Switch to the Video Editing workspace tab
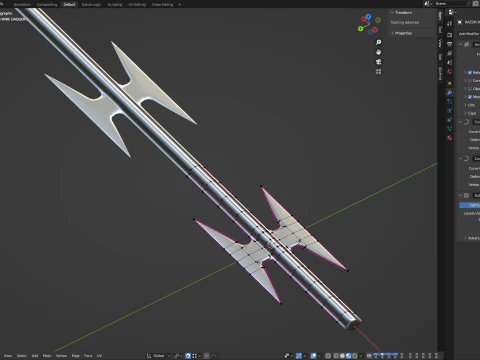This screenshot has height=360, width=480. coord(162,5)
